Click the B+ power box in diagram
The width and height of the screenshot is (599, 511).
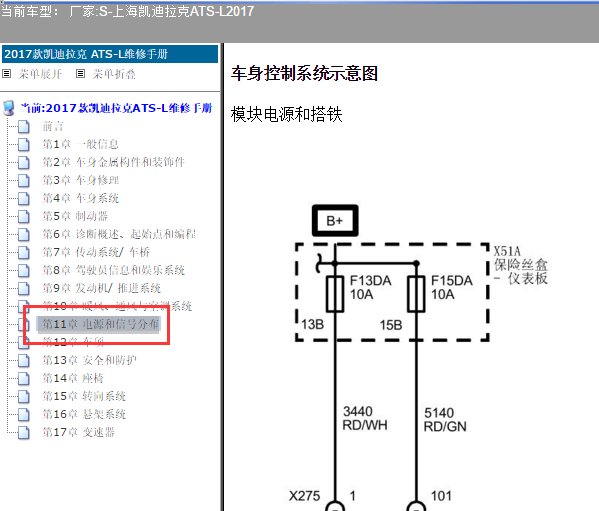point(335,220)
